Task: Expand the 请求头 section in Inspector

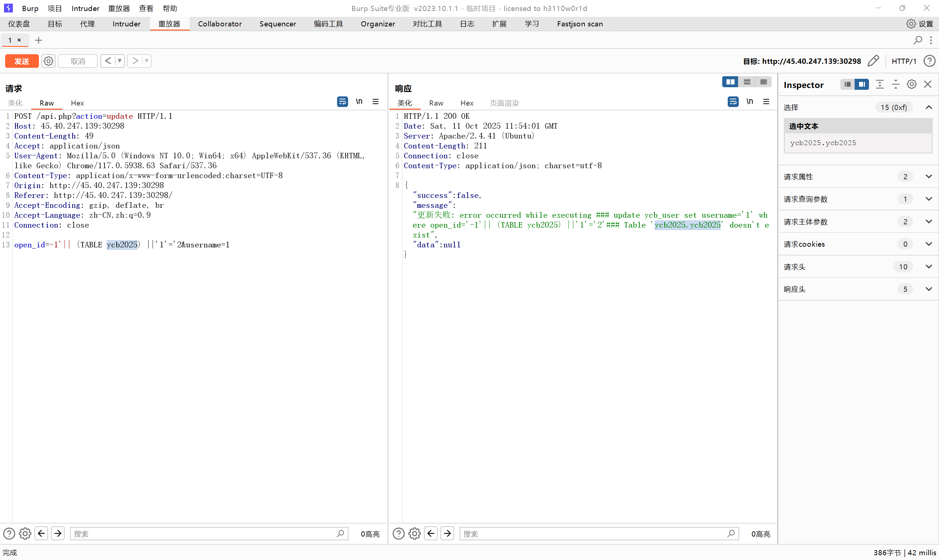Action: (928, 267)
